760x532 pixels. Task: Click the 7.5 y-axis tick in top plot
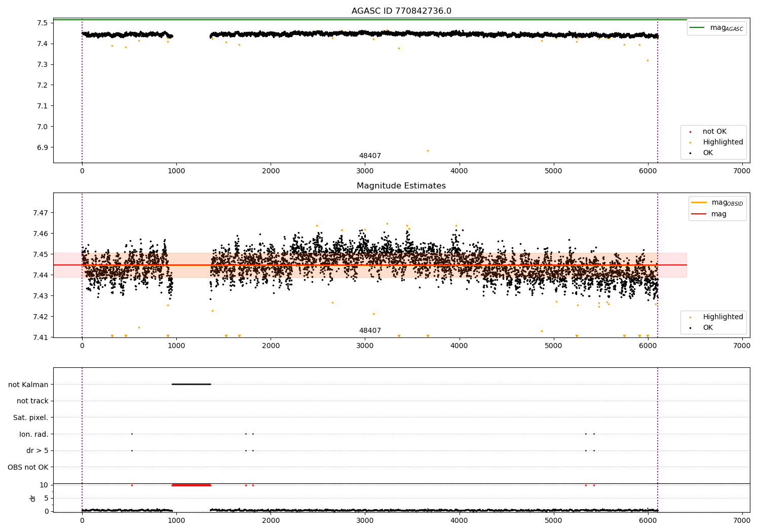point(42,23)
